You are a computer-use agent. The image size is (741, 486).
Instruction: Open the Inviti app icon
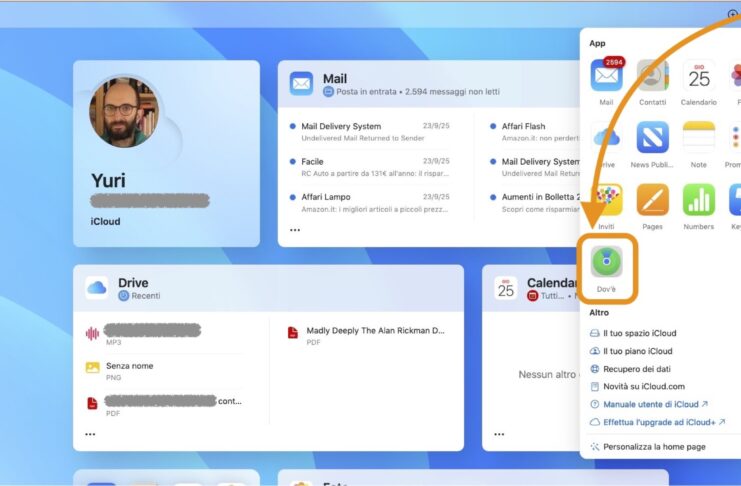[x=606, y=200]
